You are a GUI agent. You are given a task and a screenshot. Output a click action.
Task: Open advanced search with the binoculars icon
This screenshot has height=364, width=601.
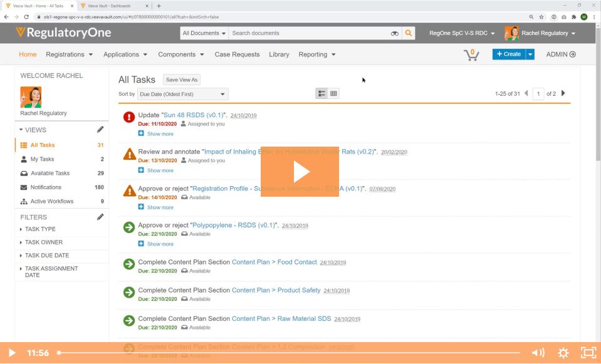394,33
